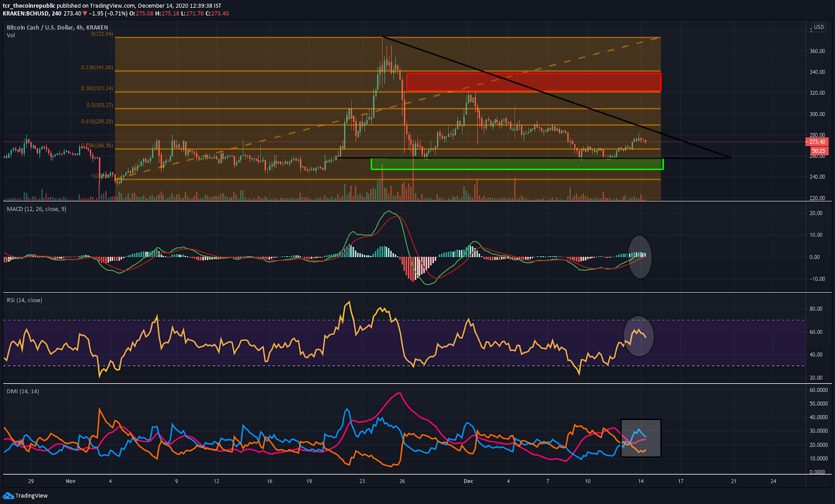Click the circled MACD crossover highlight
Image resolution: width=835 pixels, height=504 pixels.
(x=640, y=257)
